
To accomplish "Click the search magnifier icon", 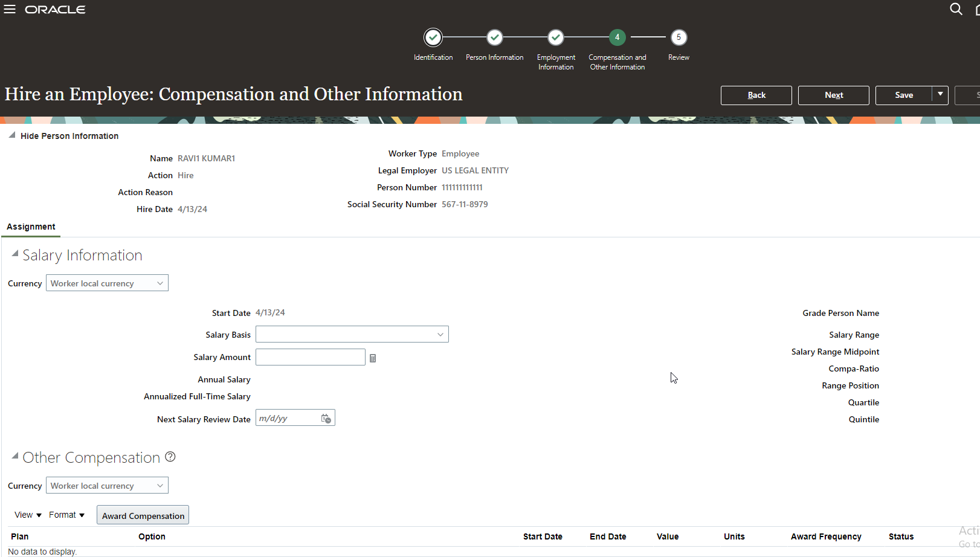I will point(956,9).
